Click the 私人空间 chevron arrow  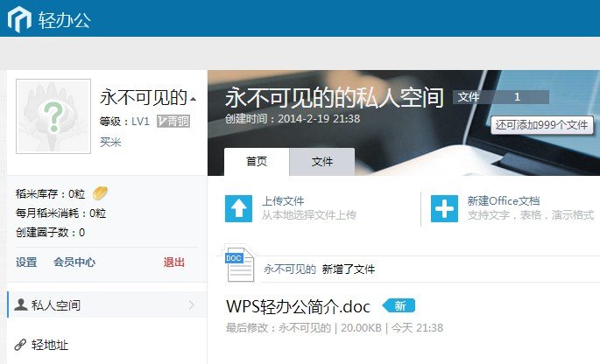pyautogui.click(x=192, y=304)
